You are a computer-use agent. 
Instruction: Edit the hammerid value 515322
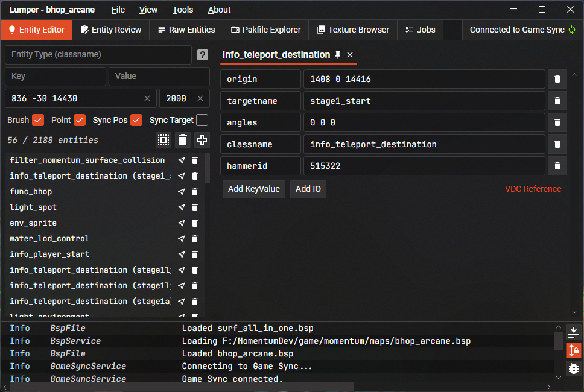[x=424, y=166]
